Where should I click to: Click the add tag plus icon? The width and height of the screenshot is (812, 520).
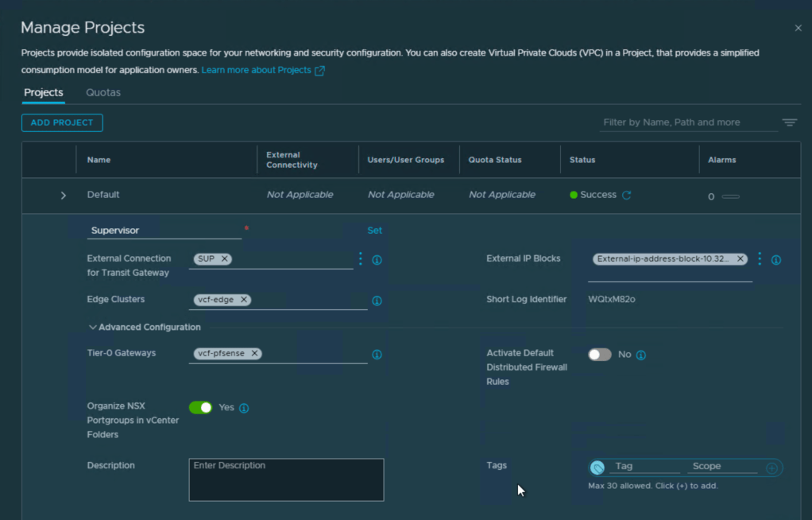771,468
